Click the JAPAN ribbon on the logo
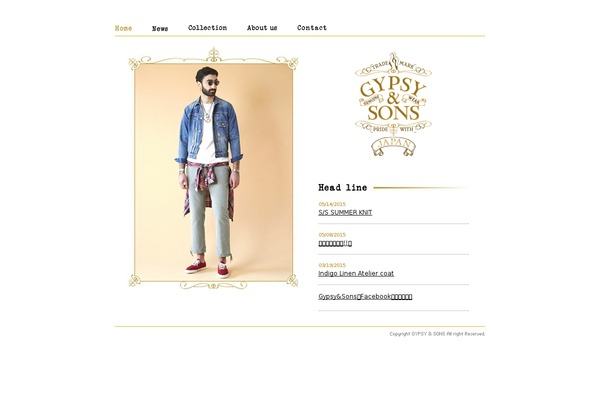Viewport: 600px width, 400px height. point(393,147)
